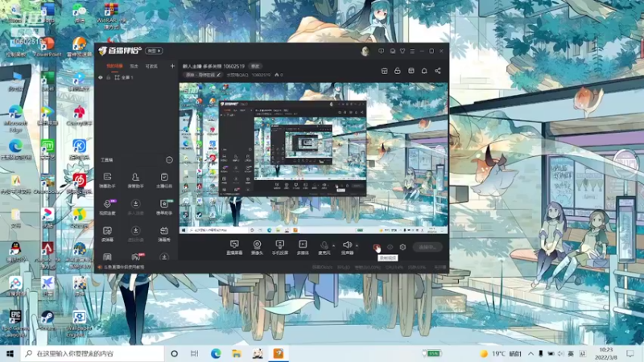Image resolution: width=644 pixels, height=362 pixels.
Task: Open the room manager assistant (房管助手) tool
Action: tap(135, 180)
